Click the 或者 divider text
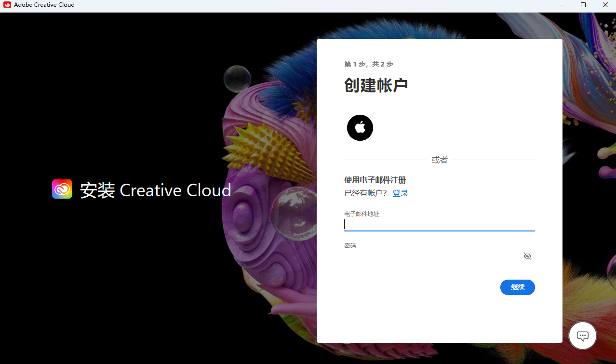The image size is (616, 364). tap(439, 160)
